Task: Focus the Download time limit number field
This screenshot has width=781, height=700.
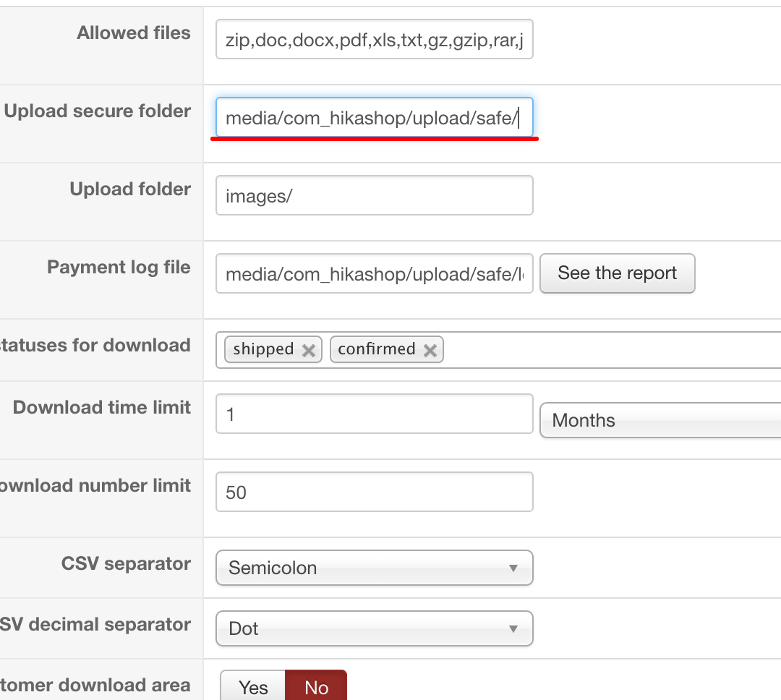Action: click(x=374, y=414)
